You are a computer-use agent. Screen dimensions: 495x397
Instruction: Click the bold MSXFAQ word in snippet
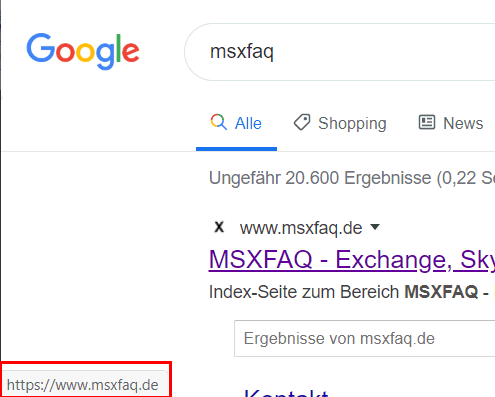click(441, 292)
